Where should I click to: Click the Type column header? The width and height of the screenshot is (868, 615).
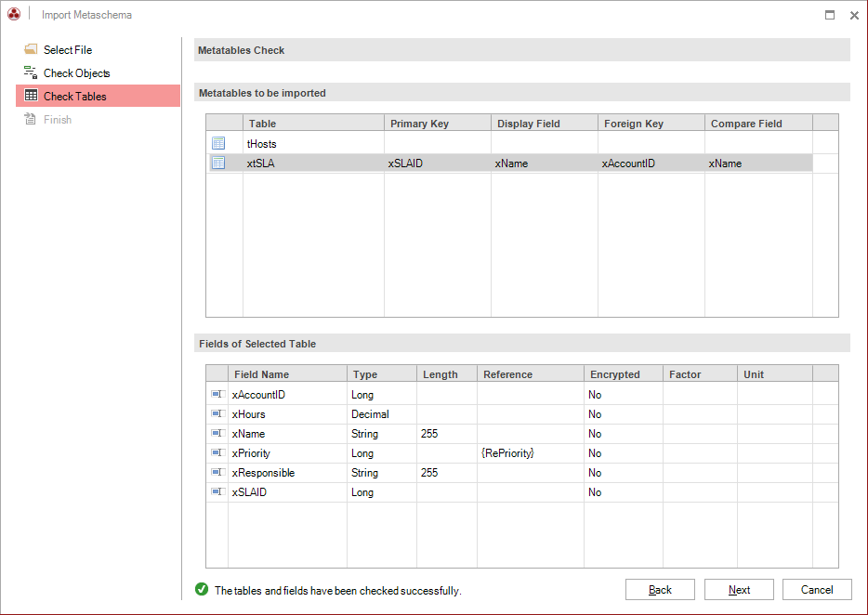coord(382,373)
